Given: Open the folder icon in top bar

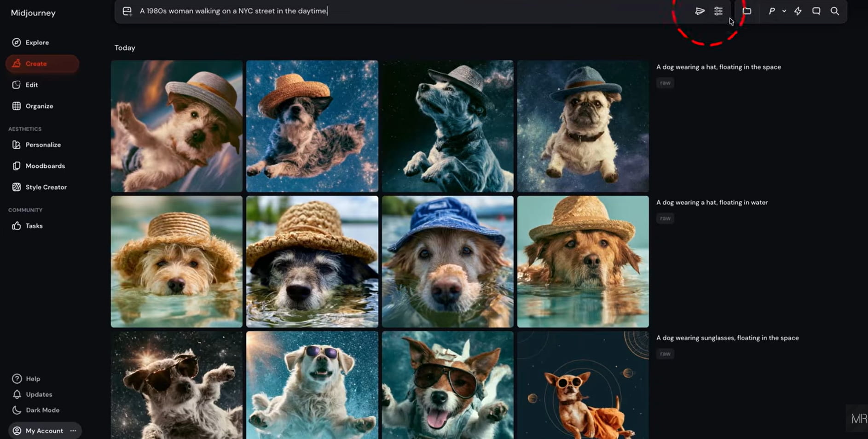Looking at the screenshot, I should click(747, 11).
